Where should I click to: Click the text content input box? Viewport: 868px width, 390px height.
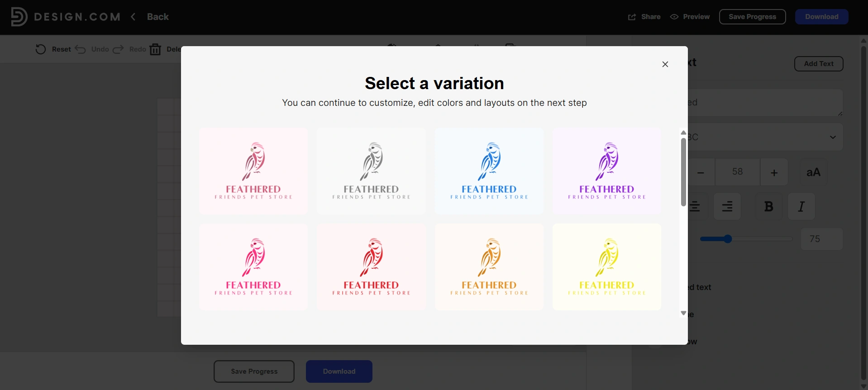point(765,103)
